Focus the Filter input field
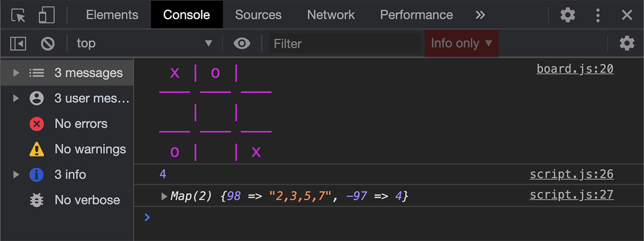The image size is (644, 241). [345, 44]
